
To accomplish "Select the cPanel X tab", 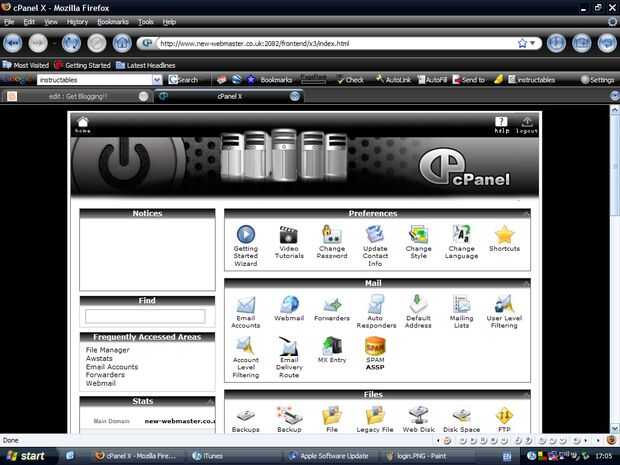I will 229,96.
